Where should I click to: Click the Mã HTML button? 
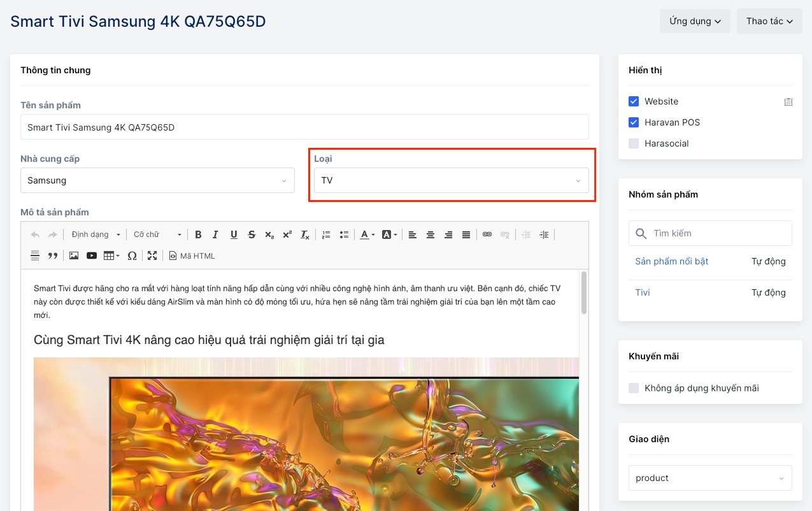tap(192, 255)
